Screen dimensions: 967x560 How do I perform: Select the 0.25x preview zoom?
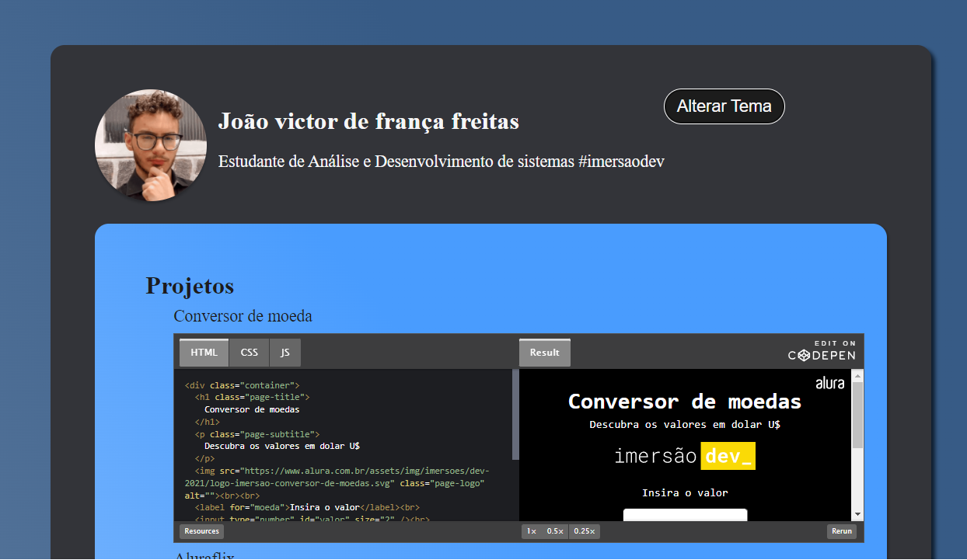[x=584, y=531]
